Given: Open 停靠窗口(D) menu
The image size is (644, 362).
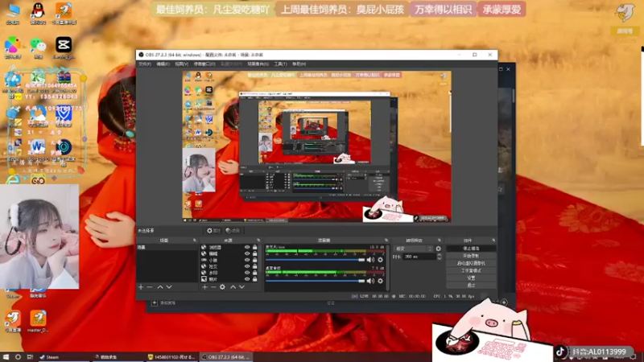Looking at the screenshot, I should (x=204, y=64).
